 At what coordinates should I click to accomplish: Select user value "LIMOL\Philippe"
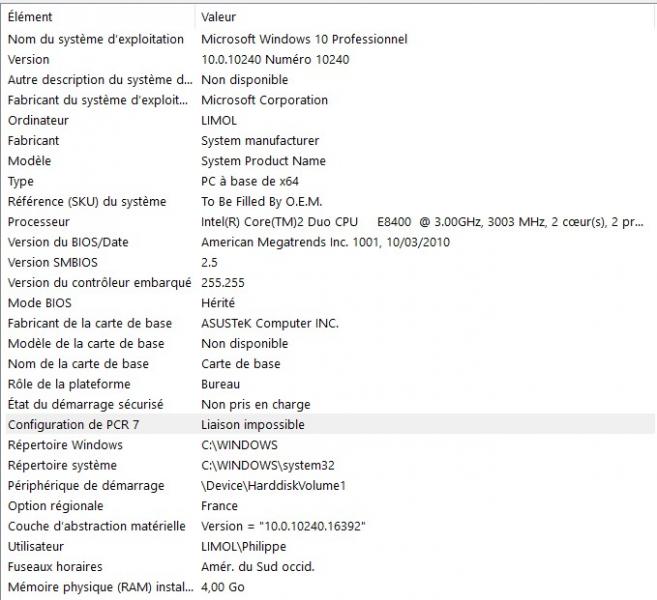coord(243,546)
